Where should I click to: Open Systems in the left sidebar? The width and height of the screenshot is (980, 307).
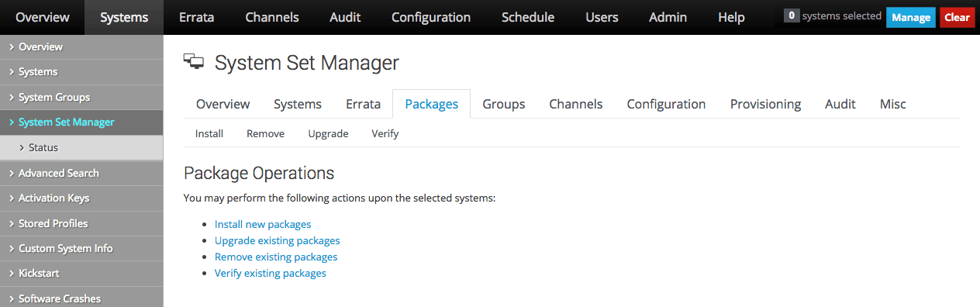pyautogui.click(x=81, y=72)
